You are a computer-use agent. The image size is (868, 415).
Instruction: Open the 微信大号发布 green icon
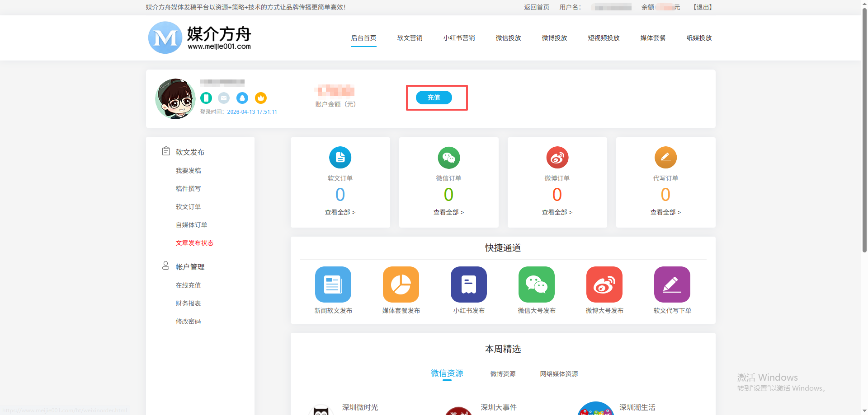click(x=536, y=284)
